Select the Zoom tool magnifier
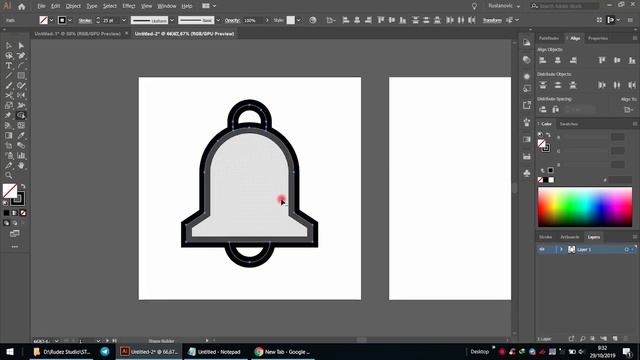This screenshot has height=360, width=640. pos(9,176)
